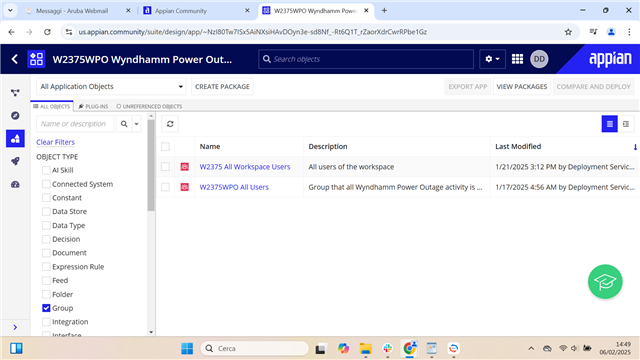640x360 pixels.
Task: Open the settings gear dropdown
Action: 492,59
